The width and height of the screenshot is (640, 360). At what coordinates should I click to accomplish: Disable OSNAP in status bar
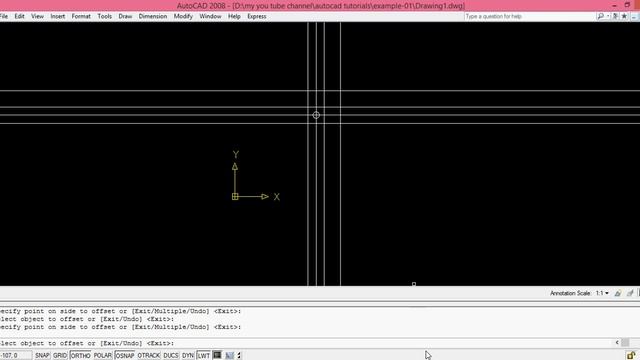pyautogui.click(x=124, y=356)
